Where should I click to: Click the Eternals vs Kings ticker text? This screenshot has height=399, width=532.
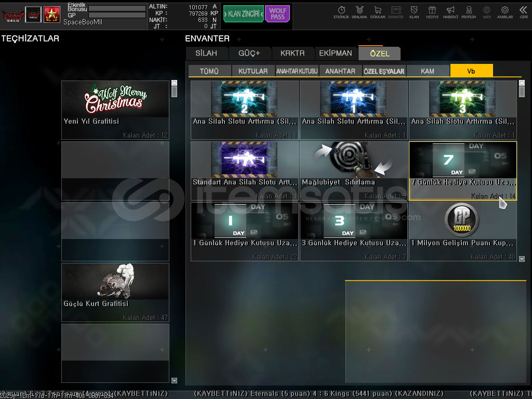(x=319, y=394)
